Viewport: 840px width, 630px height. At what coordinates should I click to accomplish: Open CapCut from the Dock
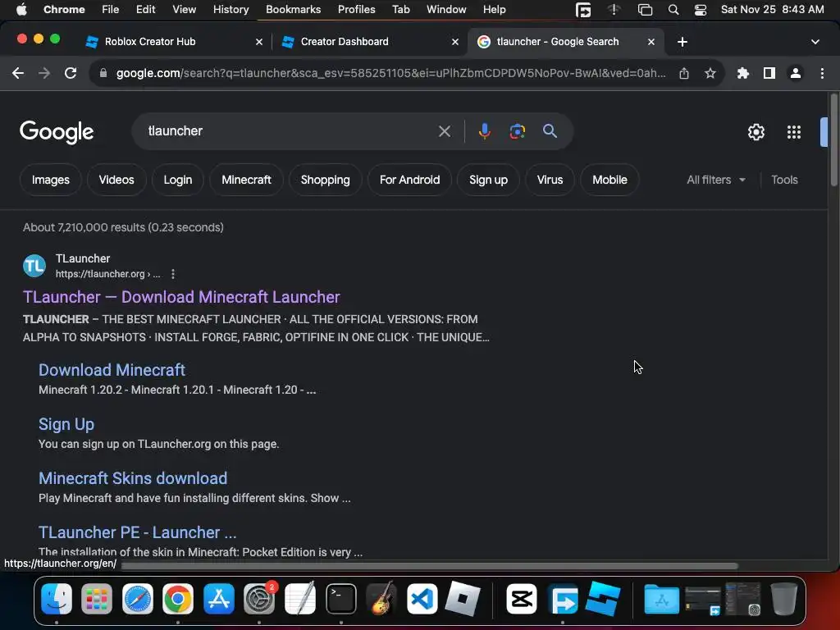click(522, 598)
